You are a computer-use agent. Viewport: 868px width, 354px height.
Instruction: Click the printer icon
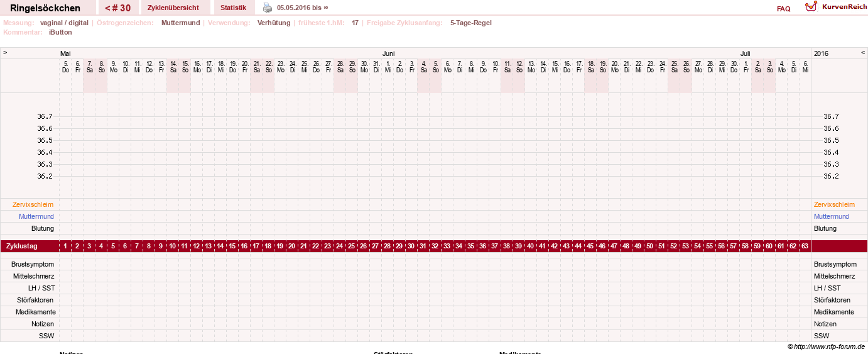pyautogui.click(x=268, y=8)
